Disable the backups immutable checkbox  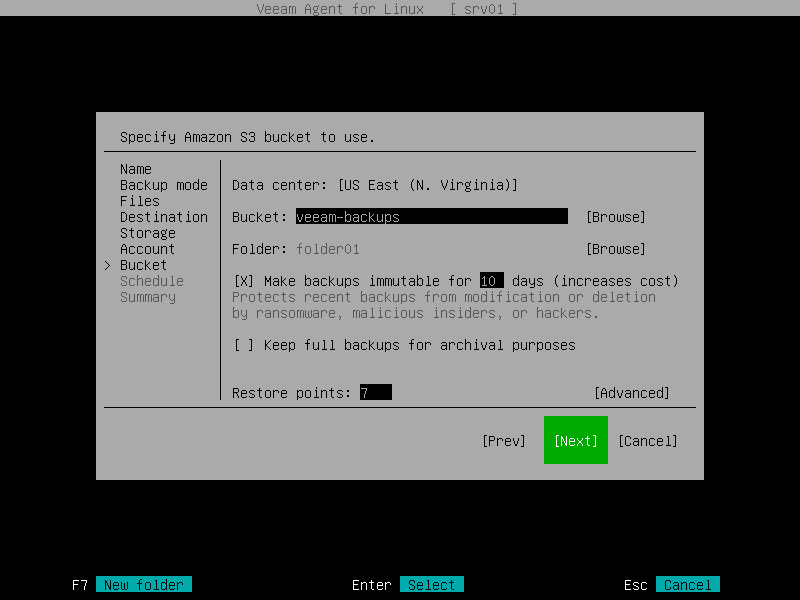[x=238, y=281]
